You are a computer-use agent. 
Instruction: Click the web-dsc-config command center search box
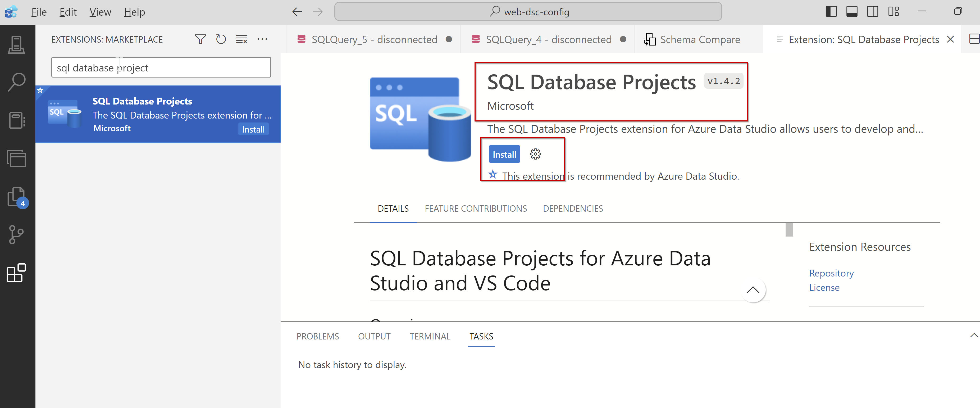(x=528, y=12)
